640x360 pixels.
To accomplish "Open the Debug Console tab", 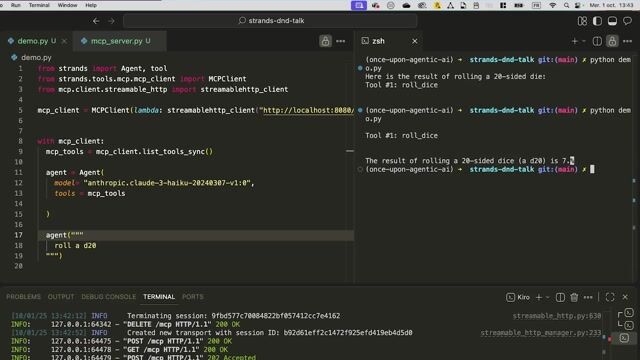I will point(108,297).
